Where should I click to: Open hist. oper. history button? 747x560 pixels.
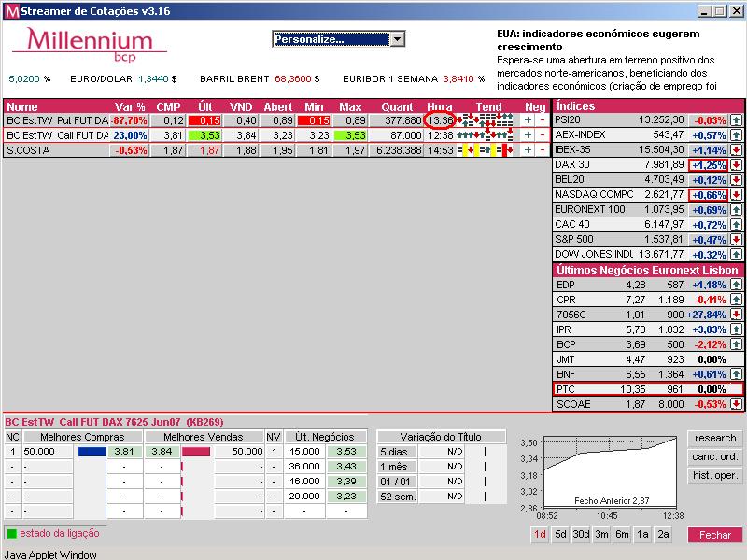point(715,475)
